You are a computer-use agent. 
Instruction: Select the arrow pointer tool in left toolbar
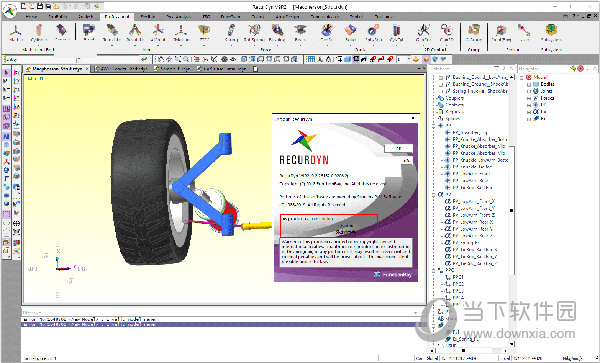(6, 73)
